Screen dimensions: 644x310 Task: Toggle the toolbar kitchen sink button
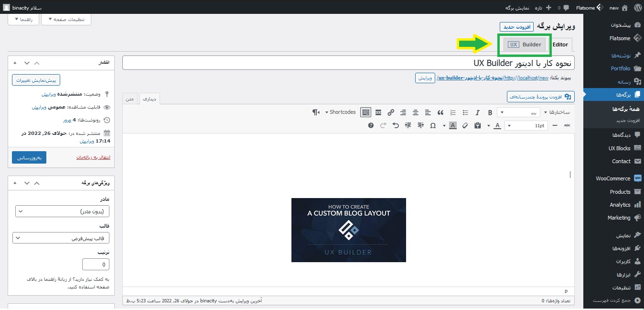point(365,112)
